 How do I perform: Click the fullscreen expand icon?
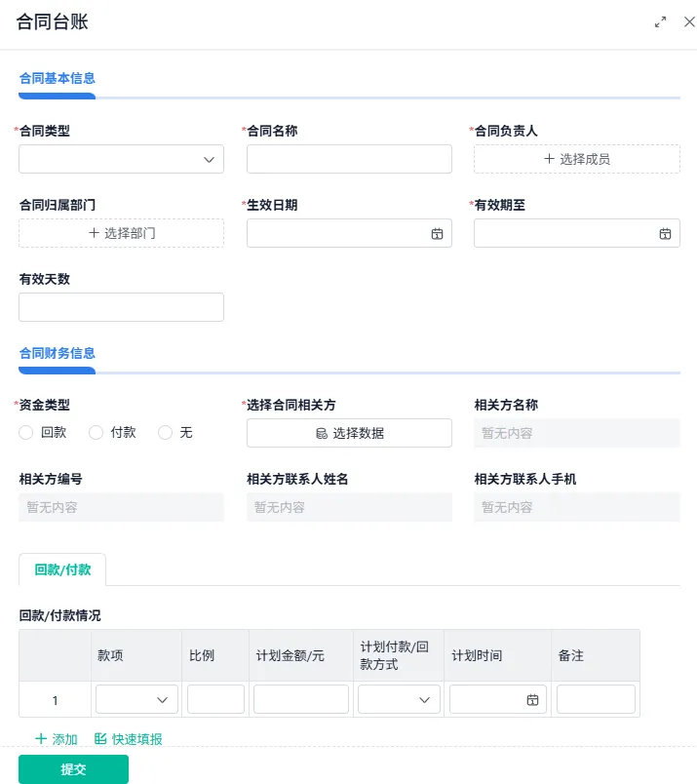[661, 22]
